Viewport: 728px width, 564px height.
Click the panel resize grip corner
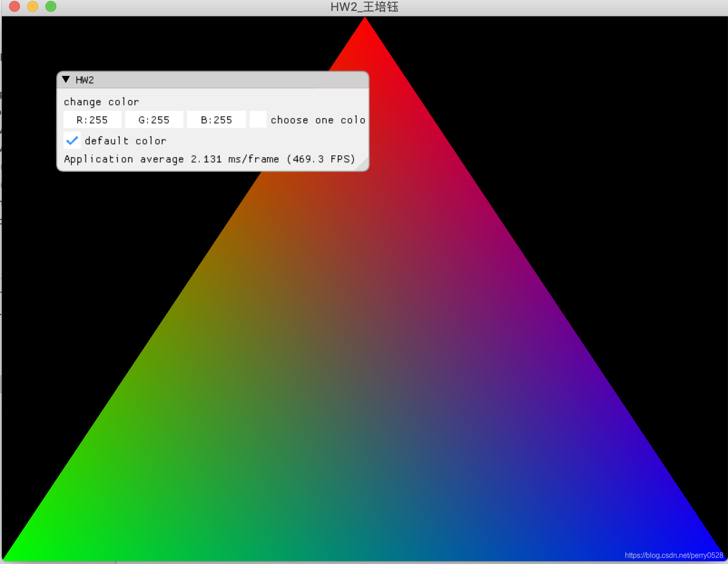pyautogui.click(x=362, y=164)
